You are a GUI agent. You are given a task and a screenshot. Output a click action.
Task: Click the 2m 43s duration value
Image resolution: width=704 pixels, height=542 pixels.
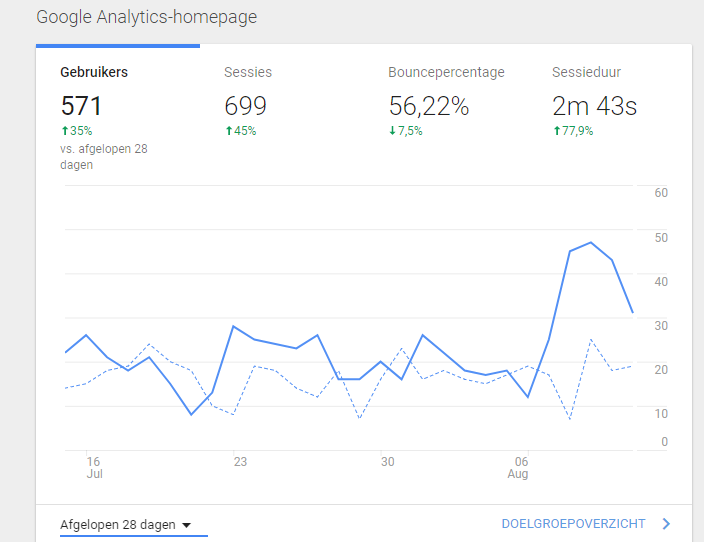pos(594,106)
